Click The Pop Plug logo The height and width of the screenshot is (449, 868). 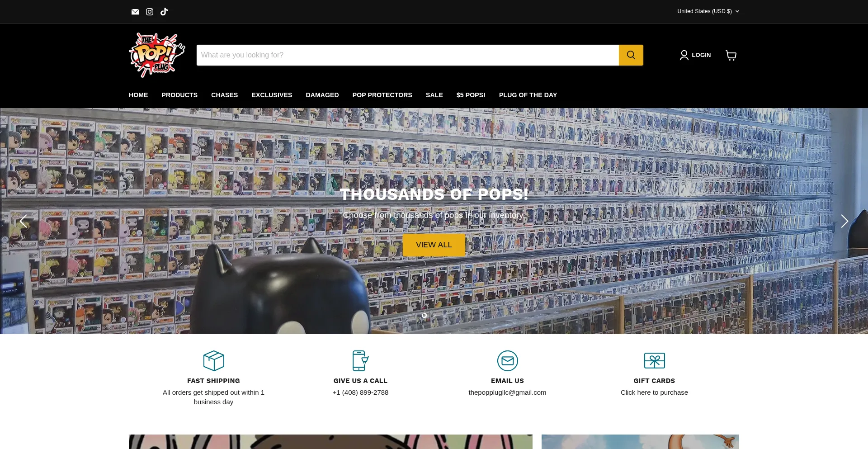tap(157, 55)
